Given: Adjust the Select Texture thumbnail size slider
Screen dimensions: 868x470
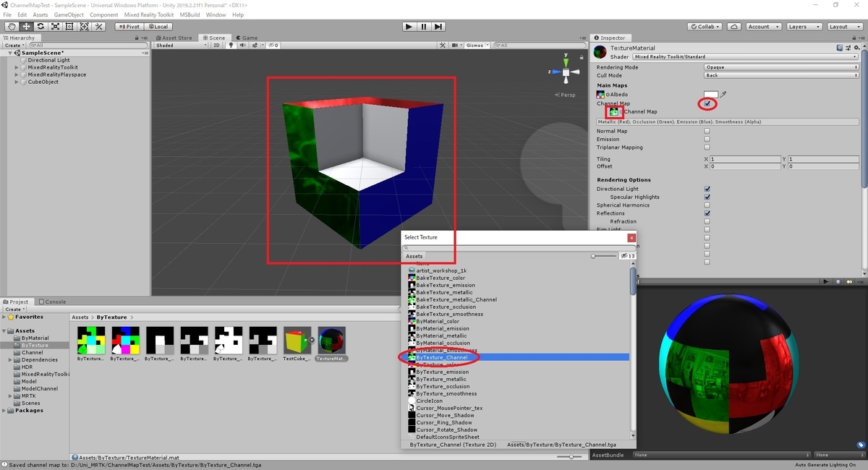Looking at the screenshot, I should point(604,256).
